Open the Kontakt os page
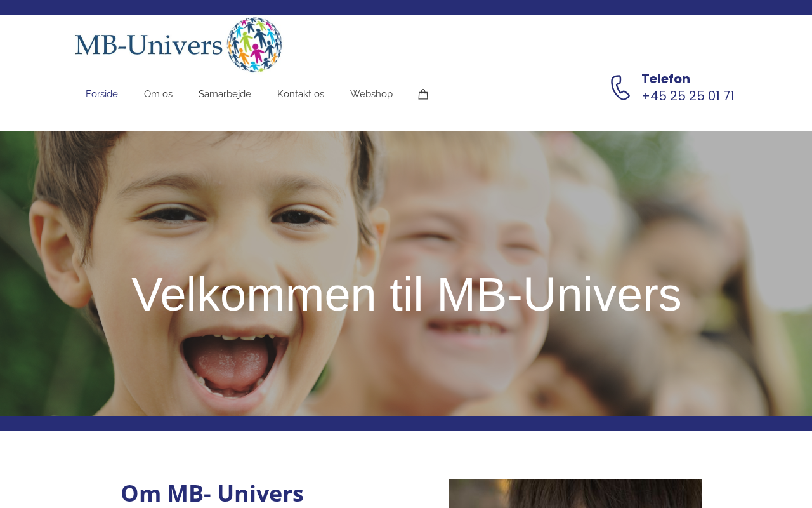The width and height of the screenshot is (812, 508). [301, 94]
